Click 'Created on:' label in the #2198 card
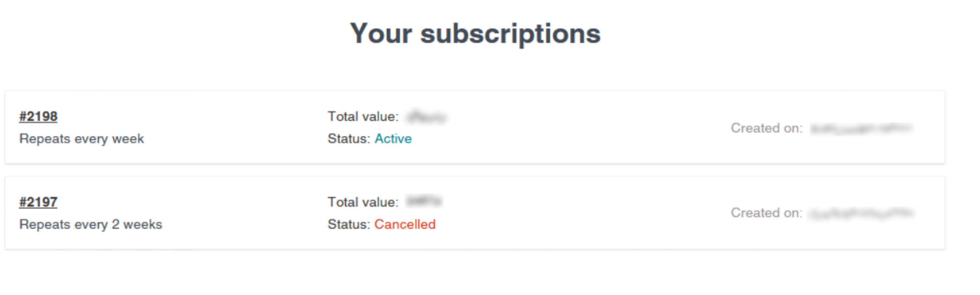The image size is (980, 295). [767, 128]
